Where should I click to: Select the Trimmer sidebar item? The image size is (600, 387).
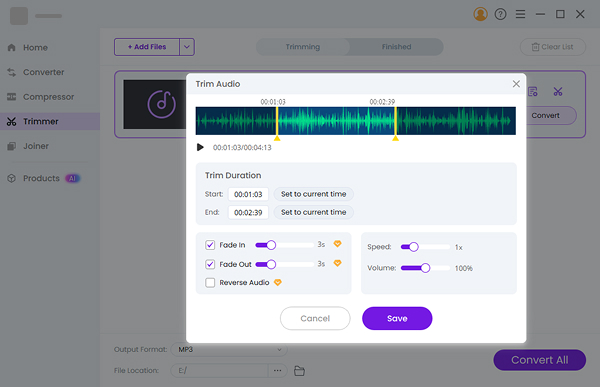point(50,121)
